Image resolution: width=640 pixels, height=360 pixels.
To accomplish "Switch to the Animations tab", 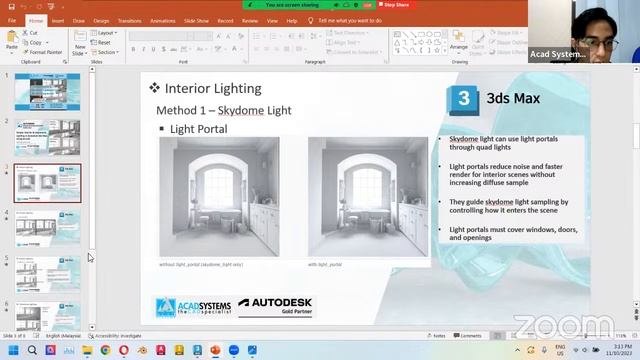I will (x=162, y=21).
